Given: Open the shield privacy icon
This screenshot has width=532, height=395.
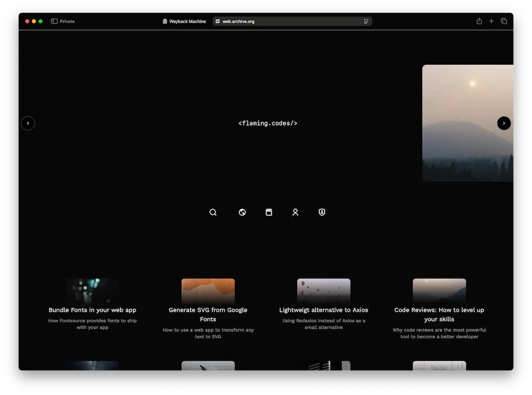Looking at the screenshot, I should (322, 212).
